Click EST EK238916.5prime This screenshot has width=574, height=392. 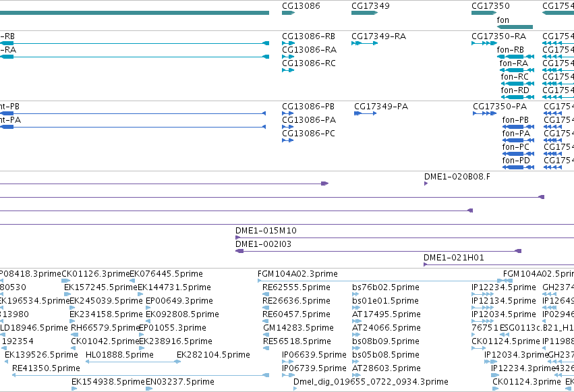(x=176, y=341)
